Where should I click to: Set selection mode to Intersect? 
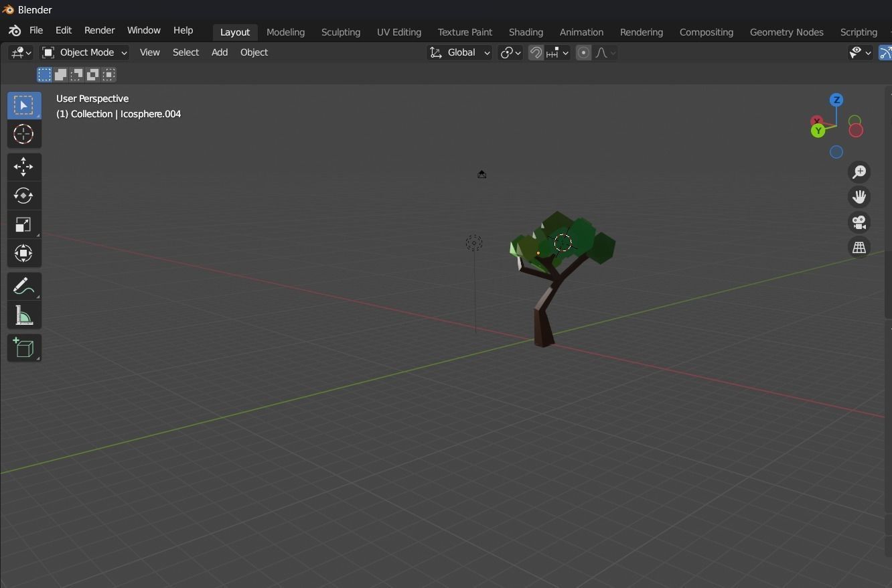coord(109,74)
